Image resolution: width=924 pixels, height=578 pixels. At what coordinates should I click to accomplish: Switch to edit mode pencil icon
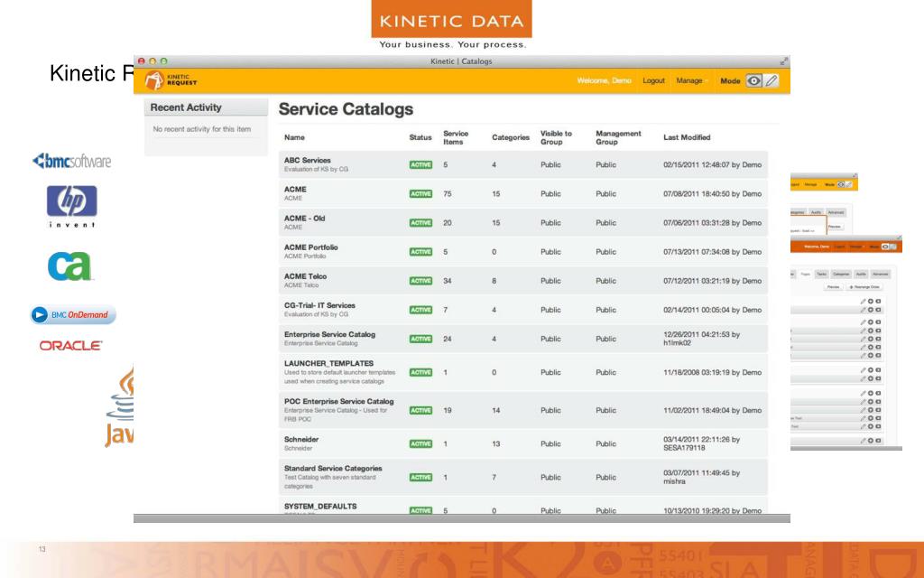(772, 80)
